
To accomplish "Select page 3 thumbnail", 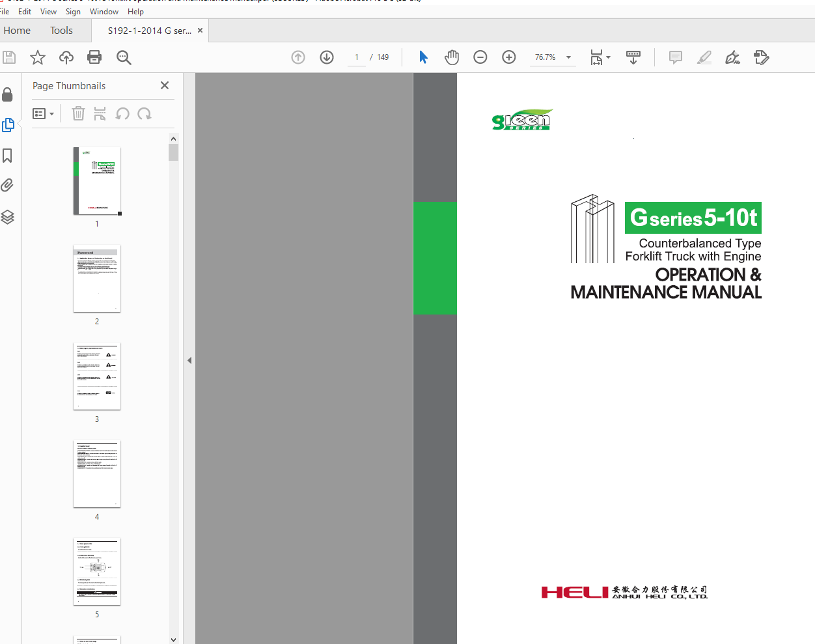I will (x=97, y=376).
